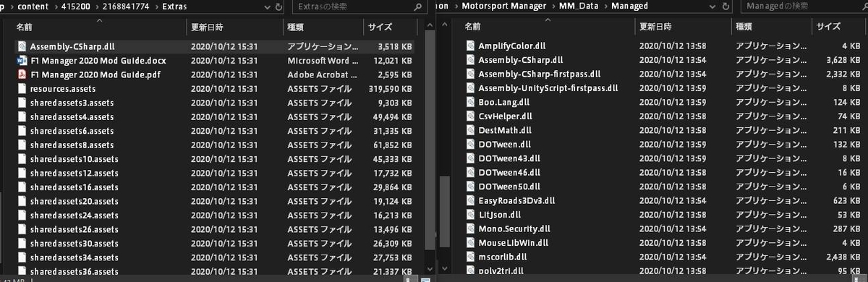Image resolution: width=868 pixels, height=282 pixels.
Task: Click the DLL icon beside CsvHelper.dll
Action: pos(470,116)
